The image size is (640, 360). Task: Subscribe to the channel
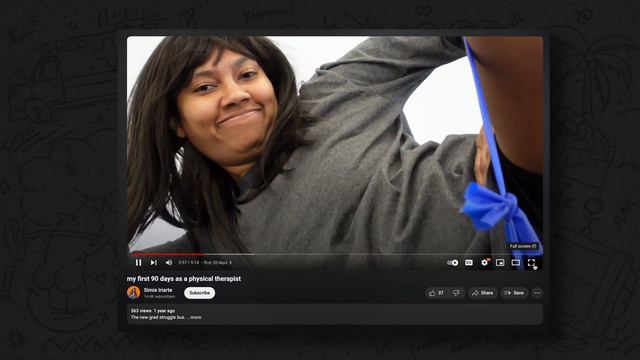(200, 293)
